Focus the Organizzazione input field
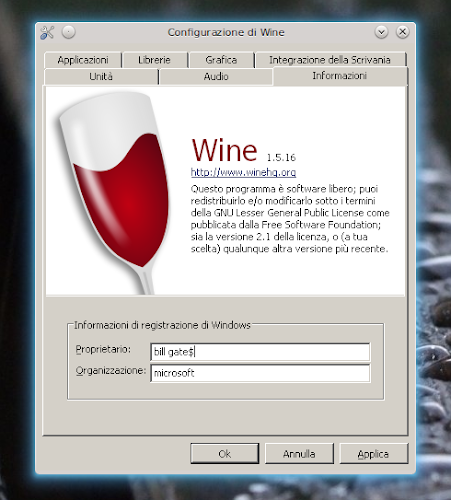 pos(260,373)
